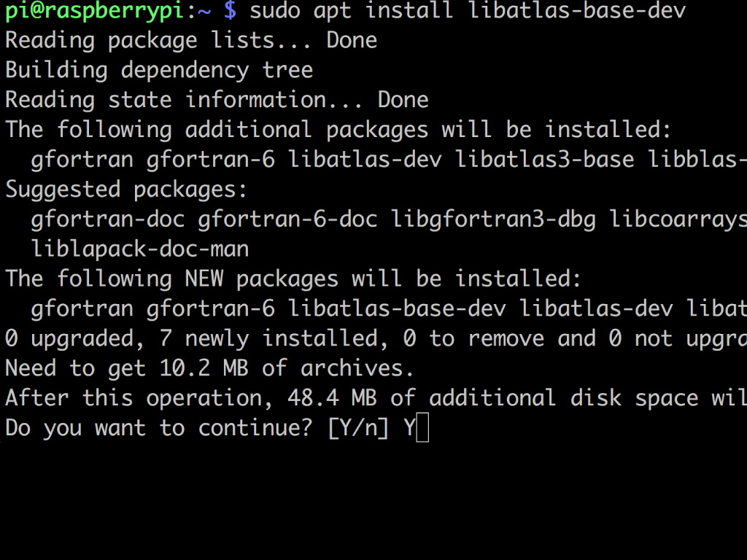Click the terminal cursor block after Y
This screenshot has height=560, width=747.
point(422,427)
